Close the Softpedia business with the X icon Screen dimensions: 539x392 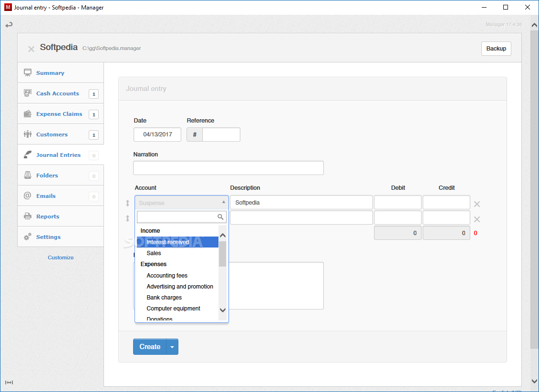pyautogui.click(x=31, y=49)
